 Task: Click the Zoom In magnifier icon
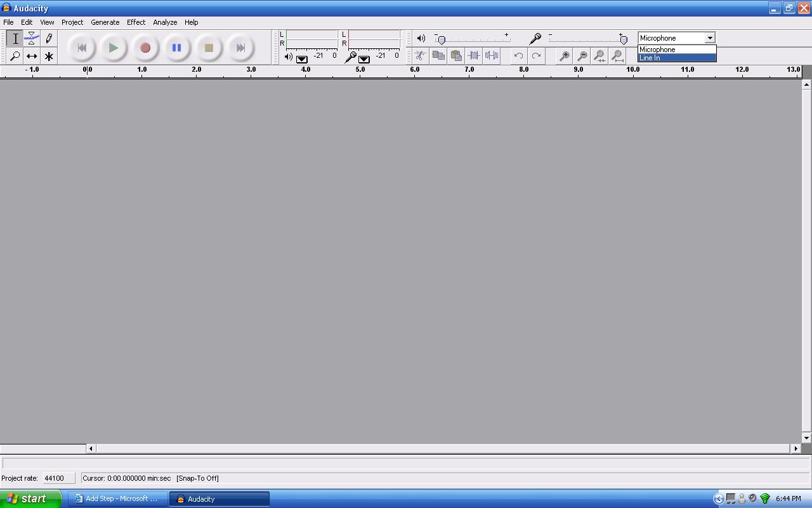pyautogui.click(x=564, y=56)
